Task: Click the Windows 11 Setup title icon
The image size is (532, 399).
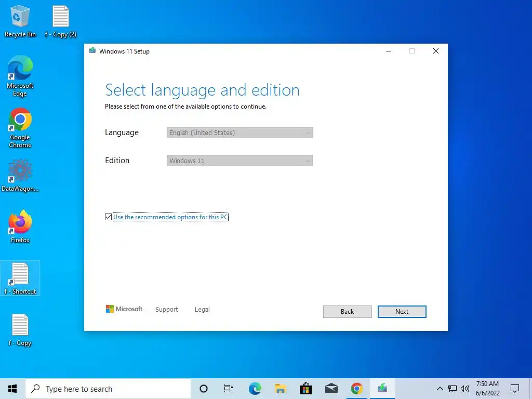Action: (x=92, y=51)
